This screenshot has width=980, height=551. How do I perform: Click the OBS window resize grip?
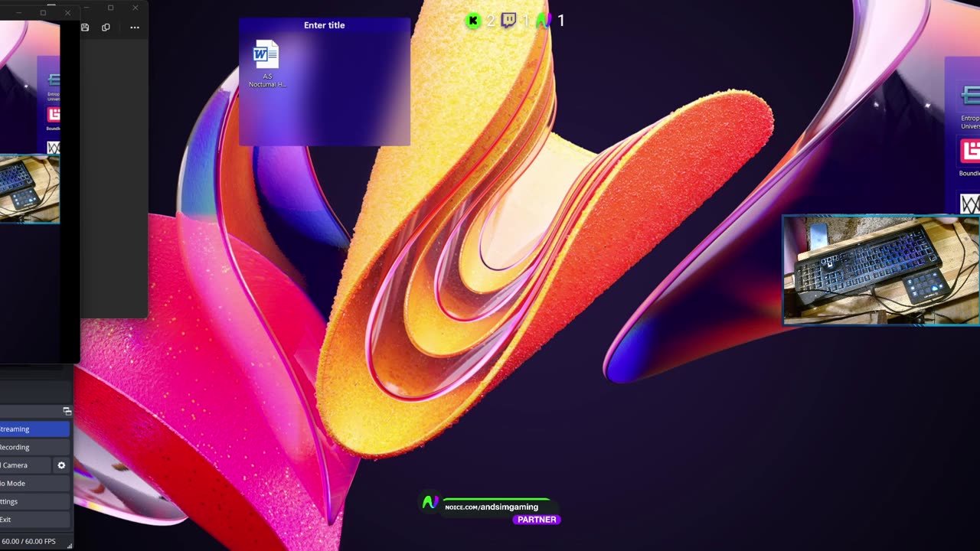pyautogui.click(x=70, y=546)
